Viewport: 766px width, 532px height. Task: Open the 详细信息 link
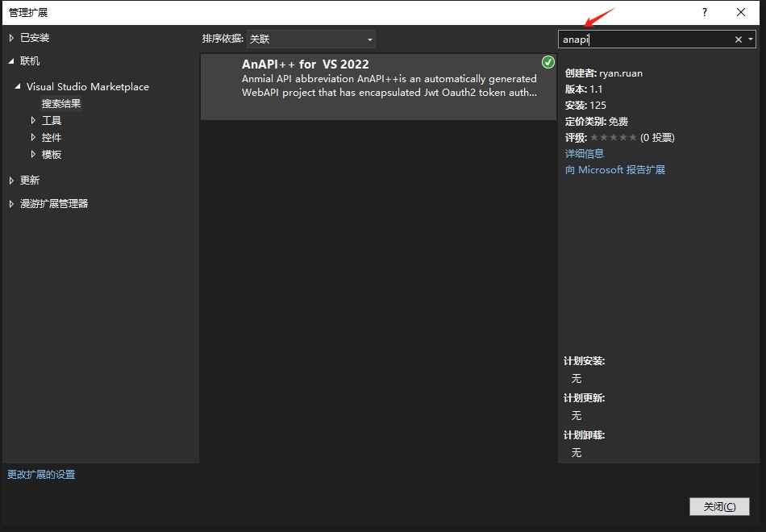pyautogui.click(x=585, y=153)
